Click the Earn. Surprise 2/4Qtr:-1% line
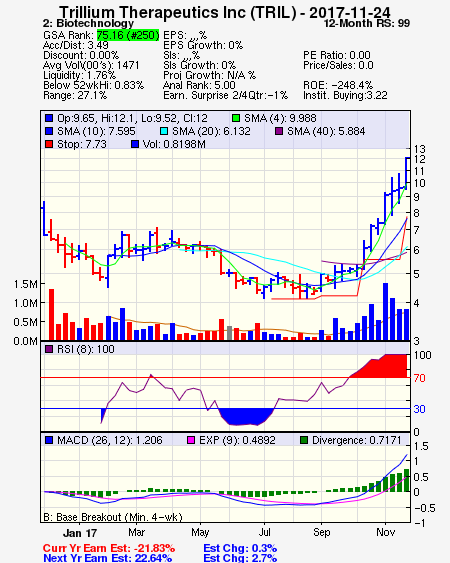The image size is (450, 563). 225,96
